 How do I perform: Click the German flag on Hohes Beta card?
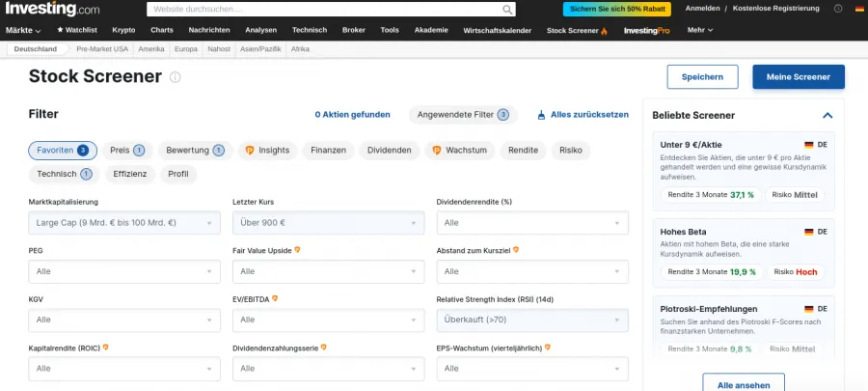[x=809, y=232]
